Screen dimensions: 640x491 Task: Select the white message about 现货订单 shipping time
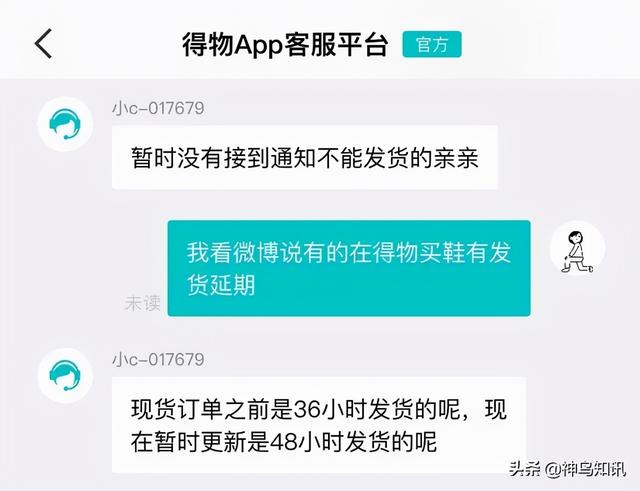pyautogui.click(x=319, y=425)
